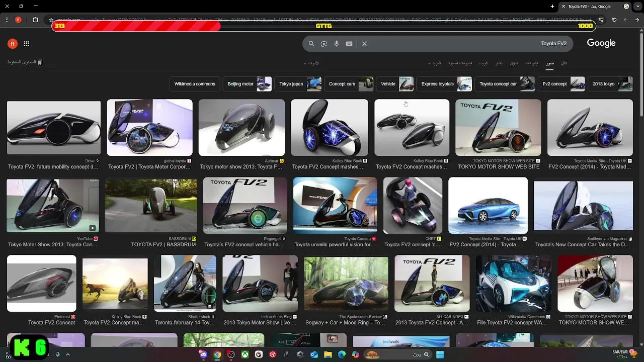Select the 'Toyota FV2 - بحث Google' browser tab
Screen dimensions: 644x362
pyautogui.click(x=594, y=7)
